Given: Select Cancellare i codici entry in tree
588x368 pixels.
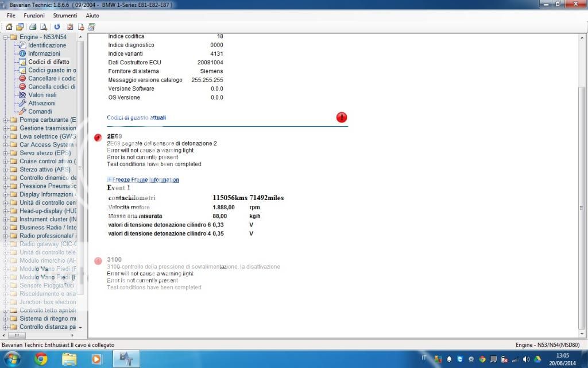Looking at the screenshot, I should click(52, 78).
